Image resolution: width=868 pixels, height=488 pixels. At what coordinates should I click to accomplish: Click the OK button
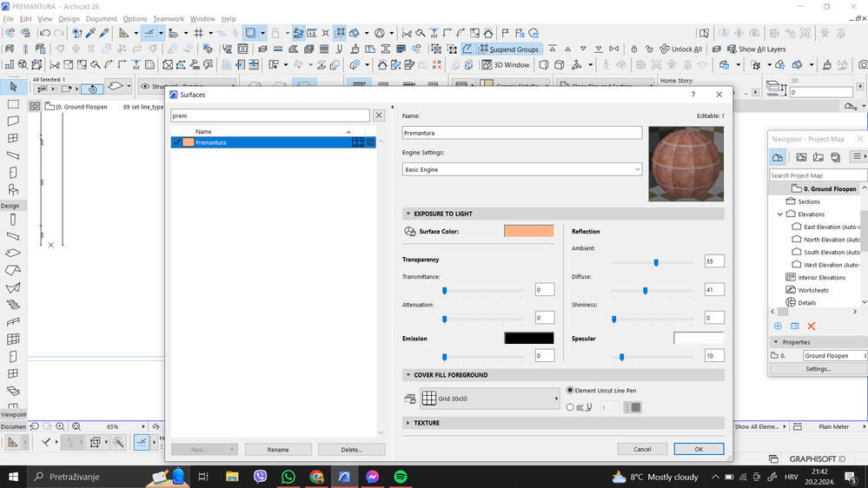point(699,449)
